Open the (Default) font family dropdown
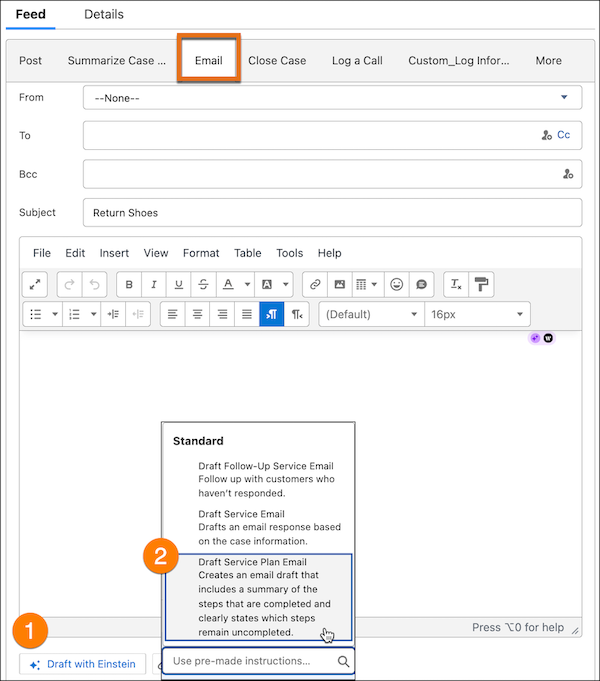 click(x=371, y=314)
